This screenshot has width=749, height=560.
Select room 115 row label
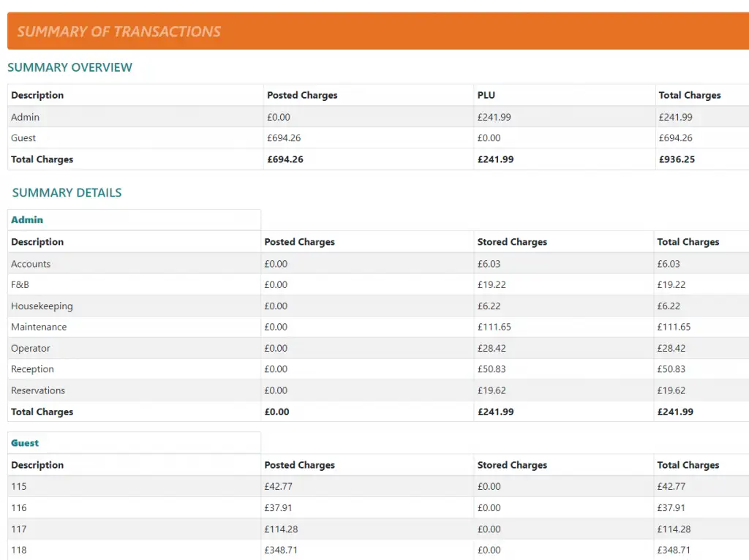[19, 486]
